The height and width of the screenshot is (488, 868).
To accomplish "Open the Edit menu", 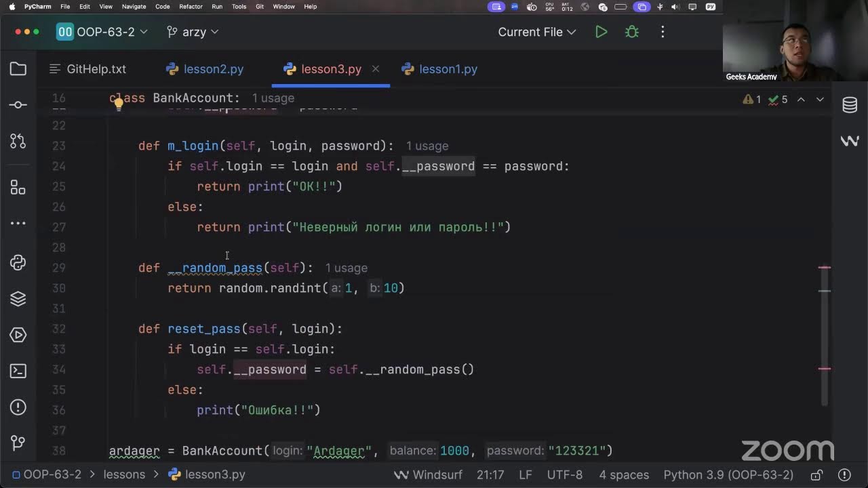I will [x=85, y=7].
